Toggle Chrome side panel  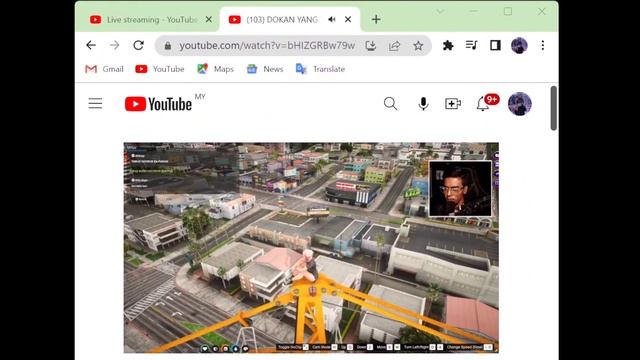(x=495, y=45)
